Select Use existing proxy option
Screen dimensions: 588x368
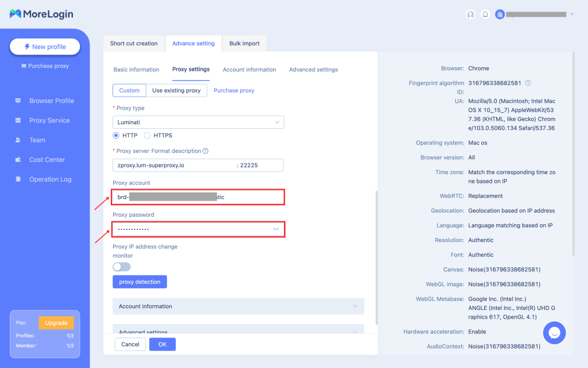coord(176,90)
